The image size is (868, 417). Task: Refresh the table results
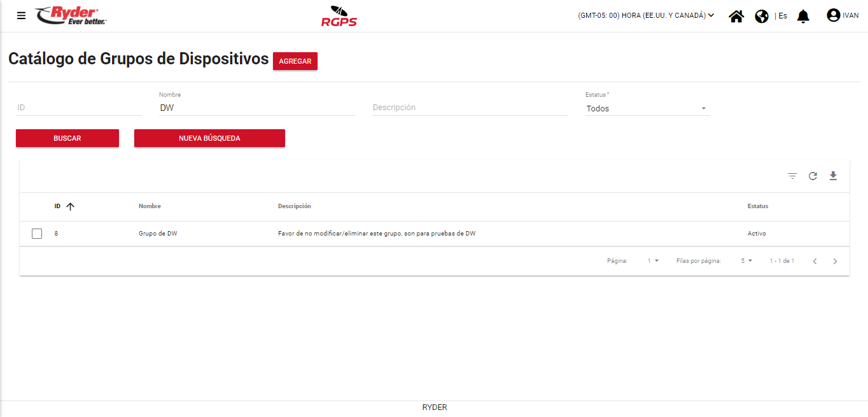[x=813, y=176]
